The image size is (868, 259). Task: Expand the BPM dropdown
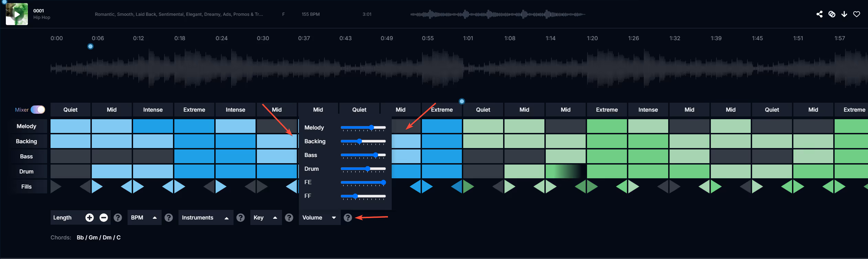coord(144,217)
